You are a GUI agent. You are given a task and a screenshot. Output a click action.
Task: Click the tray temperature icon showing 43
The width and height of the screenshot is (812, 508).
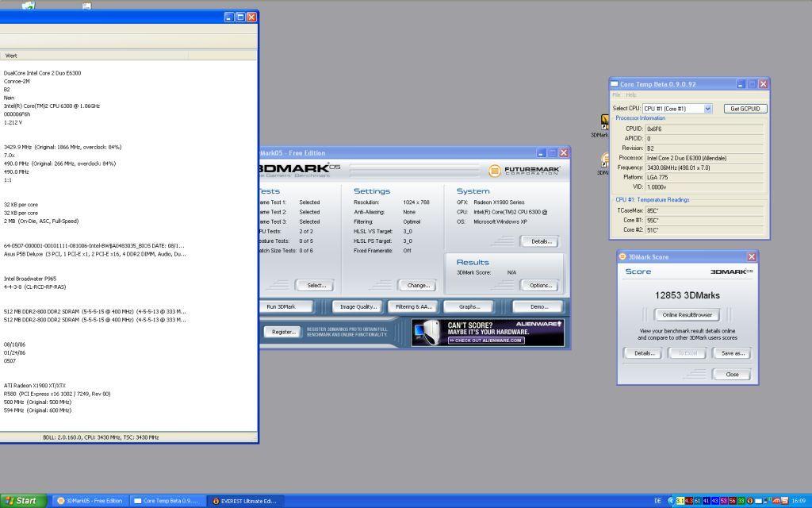(x=715, y=501)
